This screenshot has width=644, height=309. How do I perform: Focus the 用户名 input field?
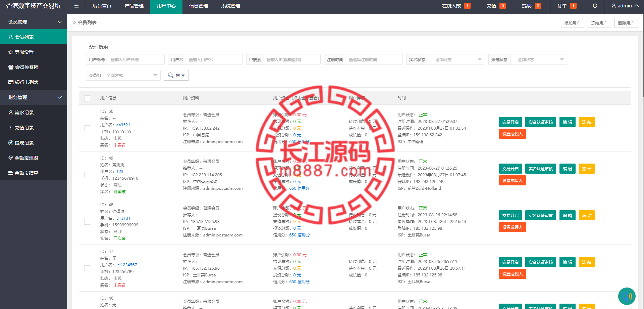coord(214,59)
